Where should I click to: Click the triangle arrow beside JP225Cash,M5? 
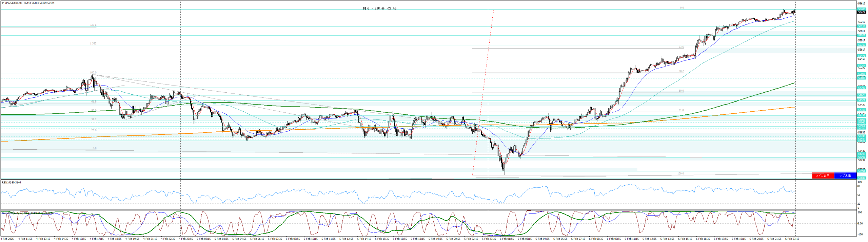pos(3,3)
